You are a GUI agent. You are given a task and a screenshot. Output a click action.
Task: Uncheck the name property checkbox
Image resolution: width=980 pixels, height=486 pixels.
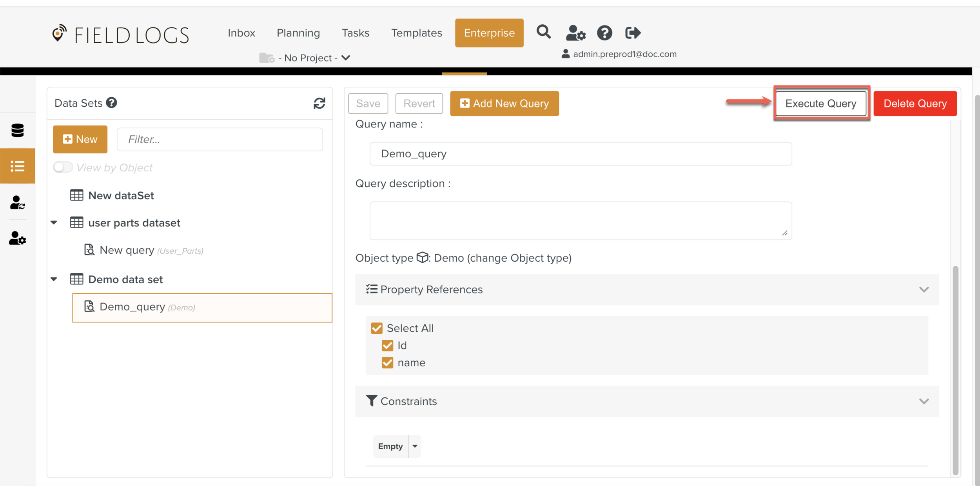[x=387, y=363]
